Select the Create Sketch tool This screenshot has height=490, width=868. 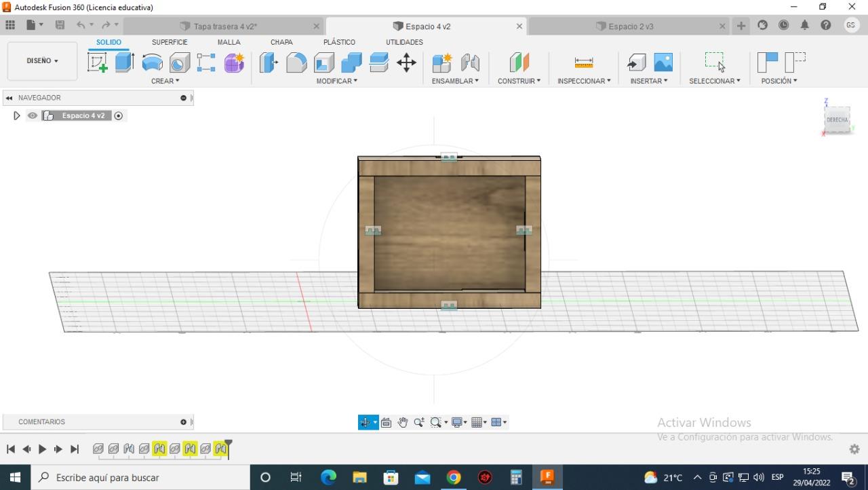tap(98, 62)
